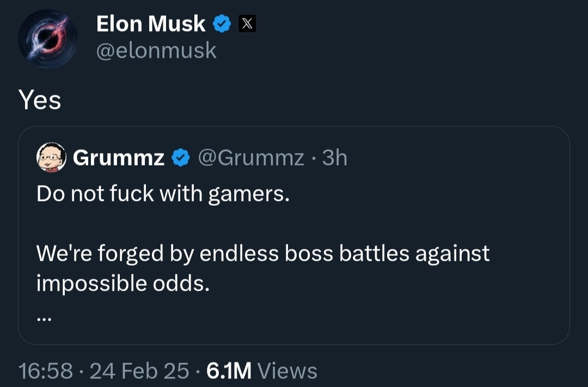Open the Elon Musk display name

151,24
